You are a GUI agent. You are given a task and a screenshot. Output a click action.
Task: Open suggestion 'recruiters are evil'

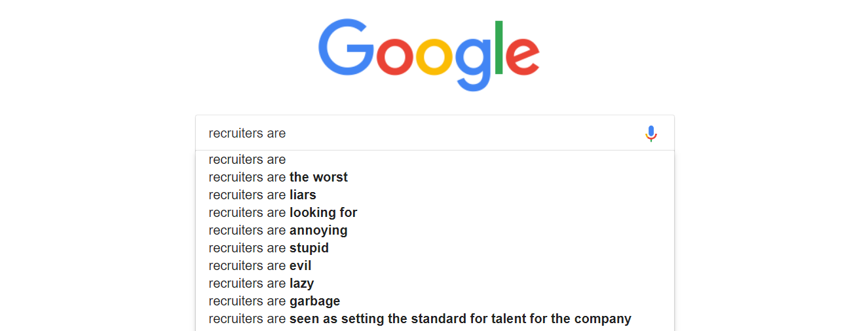(260, 265)
